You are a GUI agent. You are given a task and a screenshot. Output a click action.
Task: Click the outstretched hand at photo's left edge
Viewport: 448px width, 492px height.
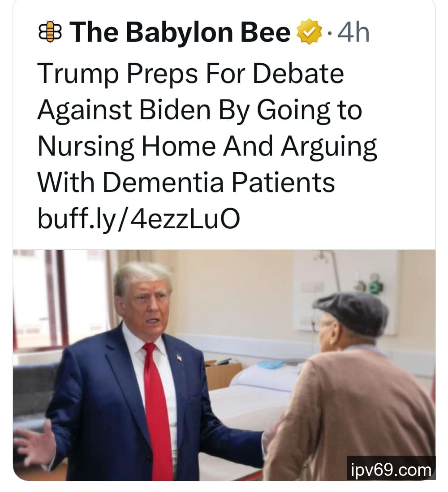[34, 442]
